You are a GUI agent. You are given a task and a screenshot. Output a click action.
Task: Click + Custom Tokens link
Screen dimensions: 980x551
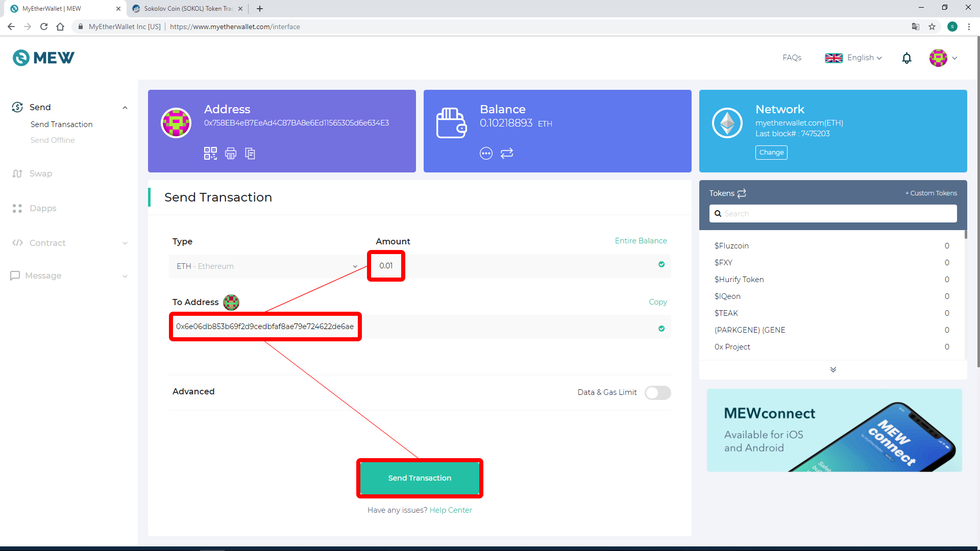(x=931, y=193)
